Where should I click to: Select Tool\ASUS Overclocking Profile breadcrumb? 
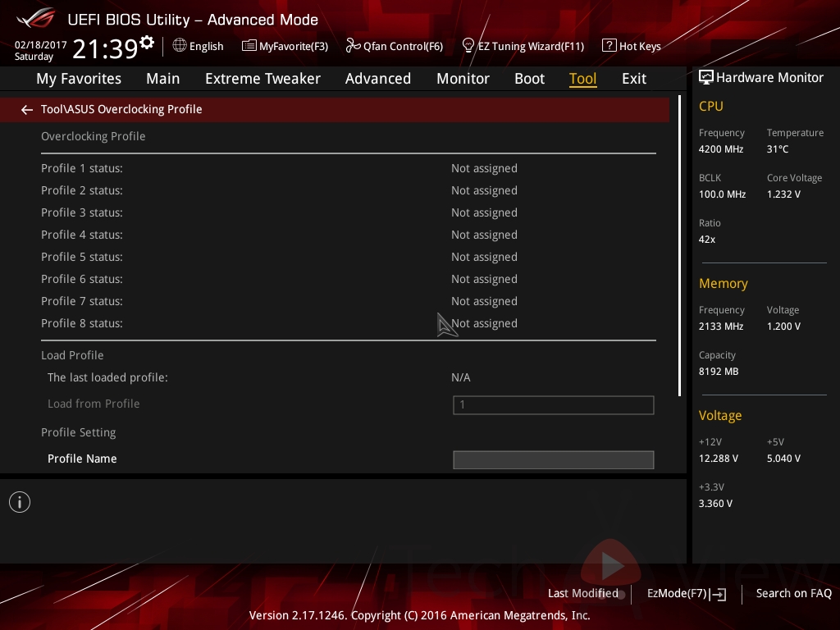point(121,109)
